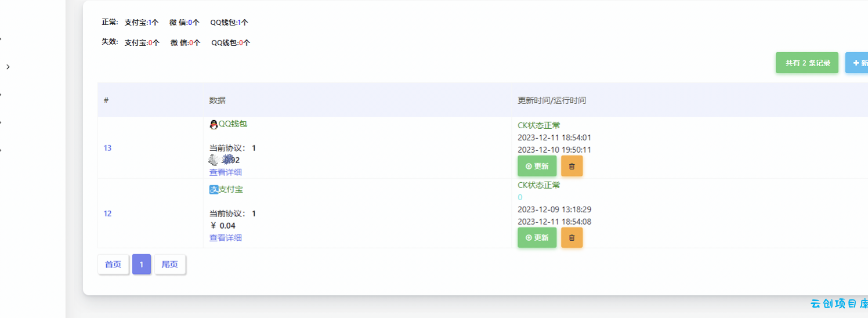Click timestamp 2023-12-09 13:18:29
The width and height of the screenshot is (868, 318).
tap(554, 209)
